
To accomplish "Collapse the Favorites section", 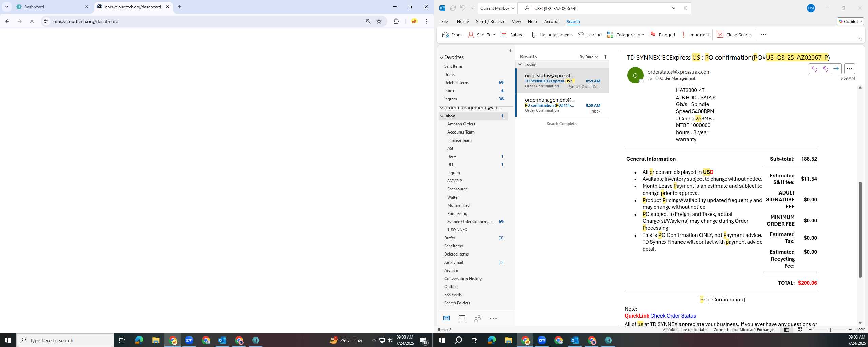I will point(442,58).
